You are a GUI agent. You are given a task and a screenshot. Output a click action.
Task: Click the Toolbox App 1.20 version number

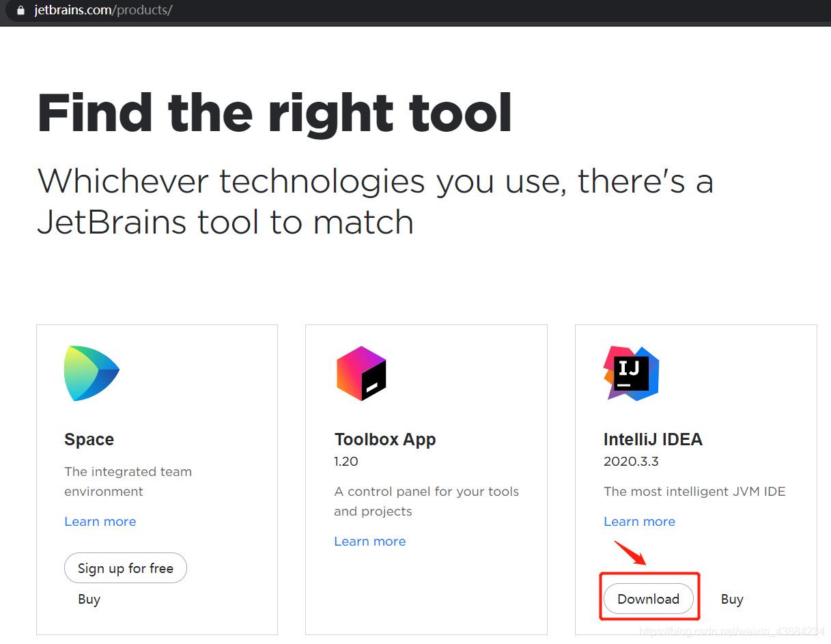pos(346,462)
